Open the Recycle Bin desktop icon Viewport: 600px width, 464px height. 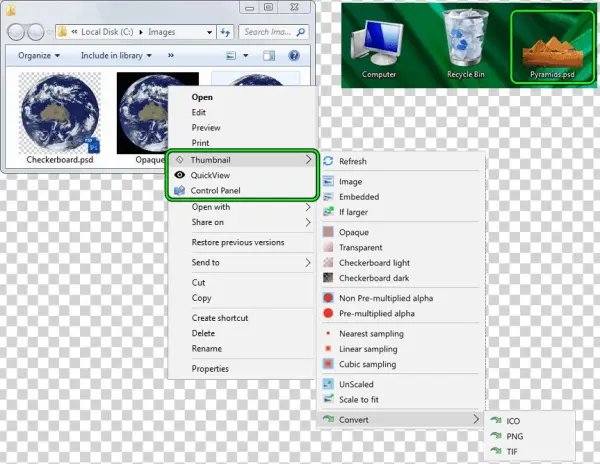[x=466, y=44]
